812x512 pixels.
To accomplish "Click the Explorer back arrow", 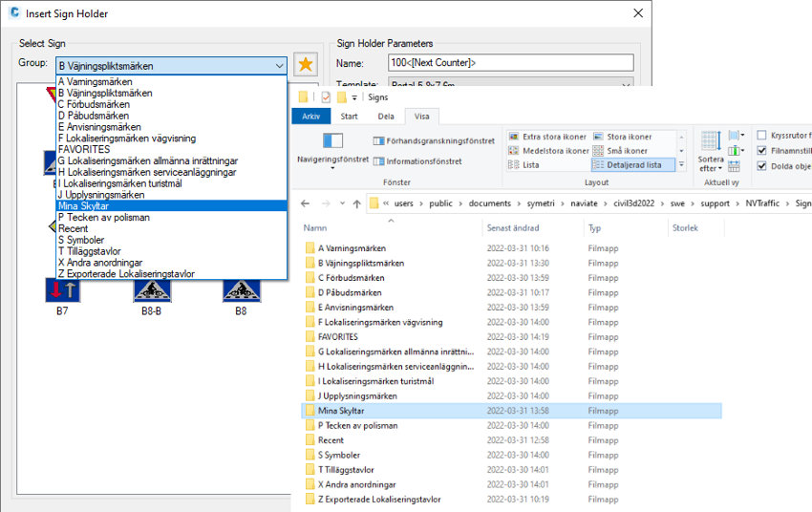I will click(x=305, y=203).
